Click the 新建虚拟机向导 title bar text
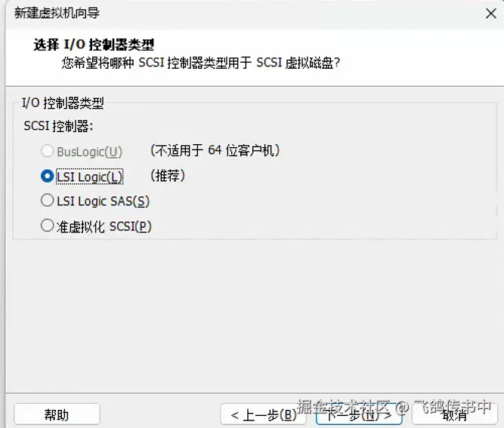504x428 pixels. tap(57, 13)
